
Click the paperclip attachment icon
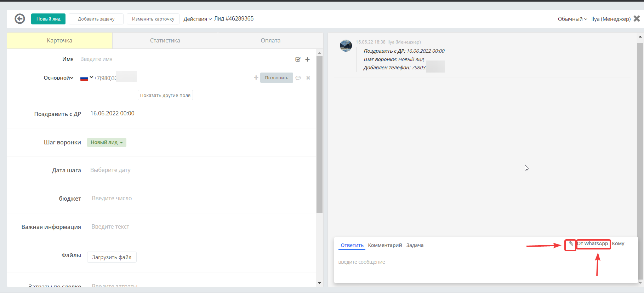(571, 243)
